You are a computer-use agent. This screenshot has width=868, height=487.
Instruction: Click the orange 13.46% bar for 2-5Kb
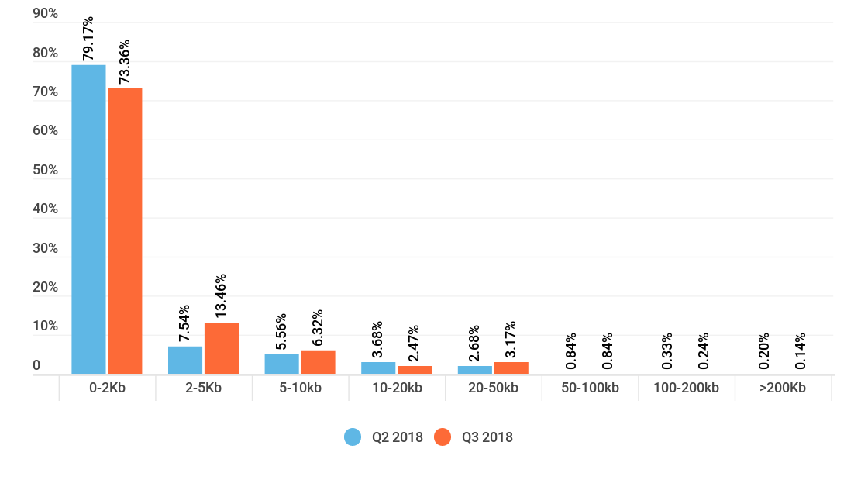click(222, 348)
